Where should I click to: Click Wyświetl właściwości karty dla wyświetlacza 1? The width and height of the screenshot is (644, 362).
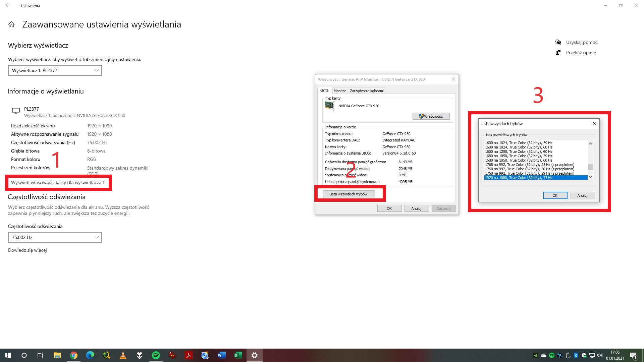[58, 182]
